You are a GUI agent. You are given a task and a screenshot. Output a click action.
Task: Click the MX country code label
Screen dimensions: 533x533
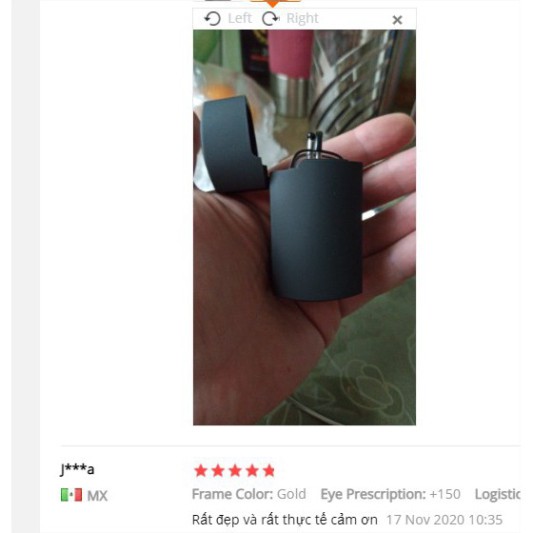tap(97, 496)
